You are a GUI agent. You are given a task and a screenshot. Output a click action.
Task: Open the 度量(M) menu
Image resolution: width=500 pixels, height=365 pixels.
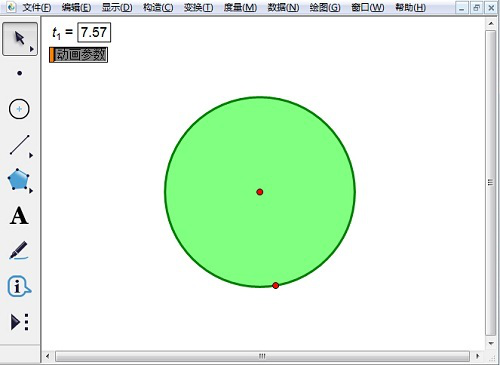click(240, 7)
